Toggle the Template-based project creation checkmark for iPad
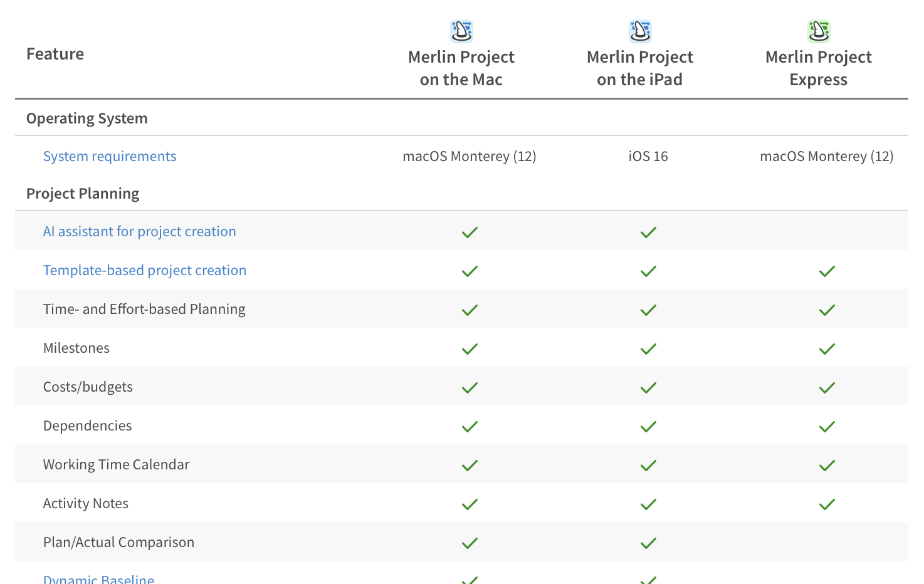The width and height of the screenshot is (924, 584). pos(648,271)
